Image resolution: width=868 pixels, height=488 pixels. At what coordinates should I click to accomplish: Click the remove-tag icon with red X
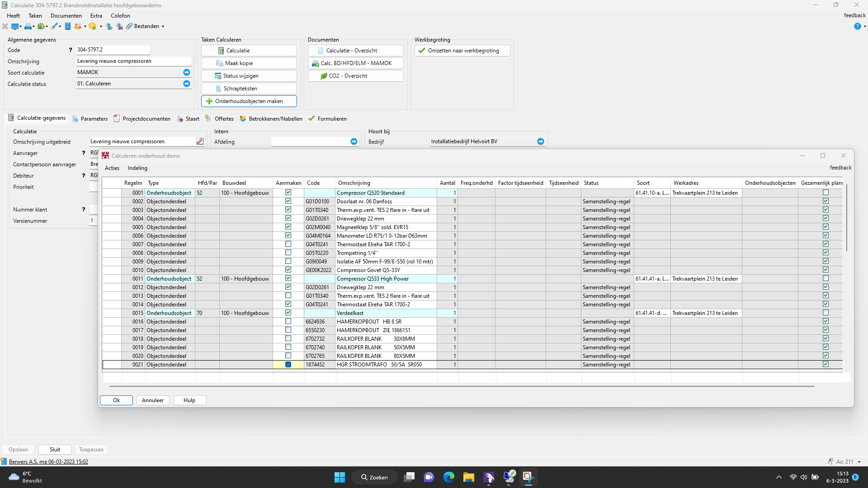[x=120, y=26]
